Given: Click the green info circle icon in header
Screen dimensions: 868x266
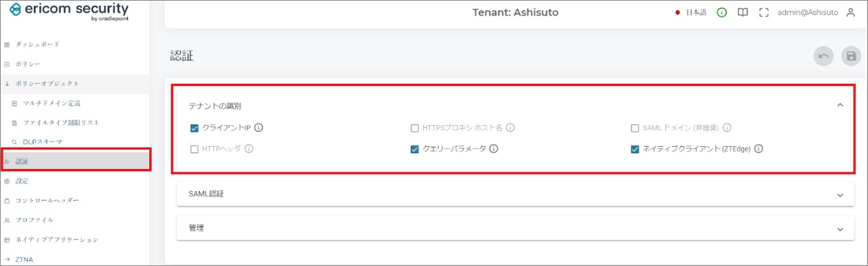Looking at the screenshot, I should pyautogui.click(x=722, y=12).
